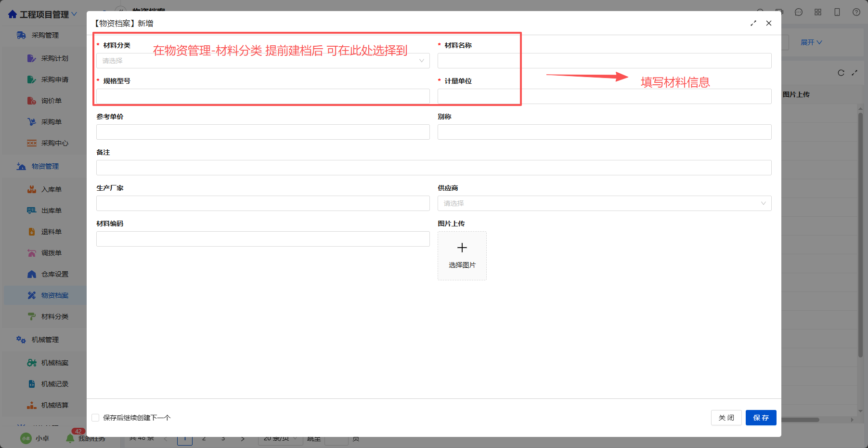Click the 关闭 button

pos(726,418)
